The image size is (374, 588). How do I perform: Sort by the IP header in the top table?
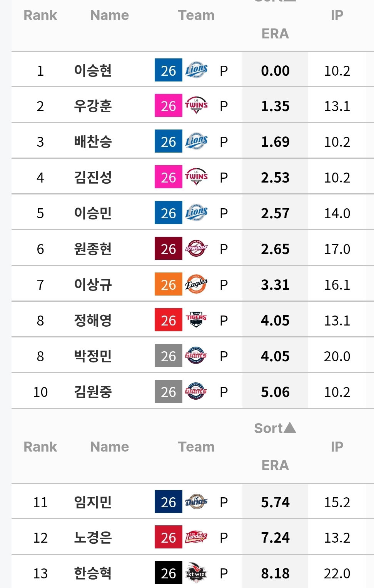tap(337, 15)
